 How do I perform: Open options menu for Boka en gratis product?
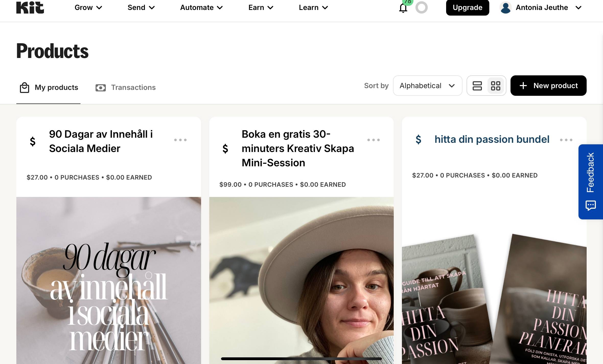pos(373,140)
